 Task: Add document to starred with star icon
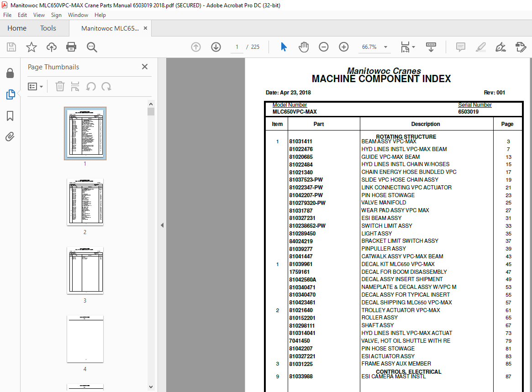(32, 47)
